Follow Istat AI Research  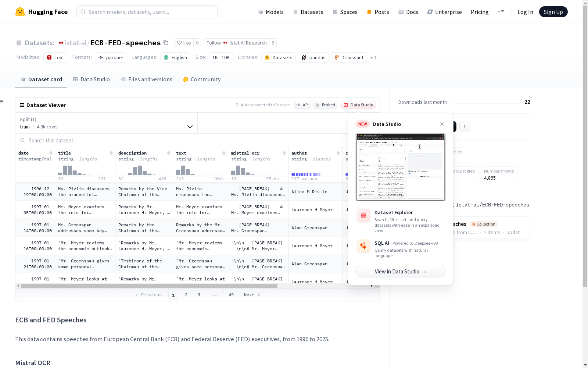(x=236, y=43)
